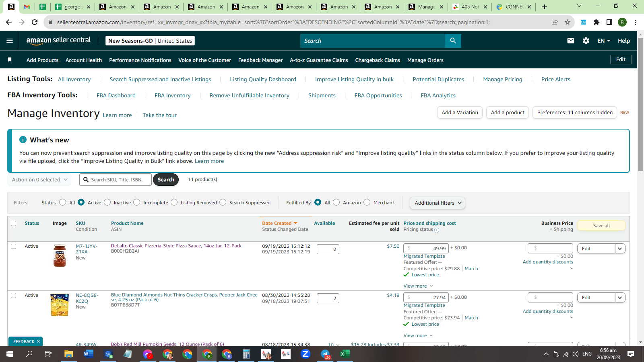Open the FBA calculator extension icon

tap(584, 22)
